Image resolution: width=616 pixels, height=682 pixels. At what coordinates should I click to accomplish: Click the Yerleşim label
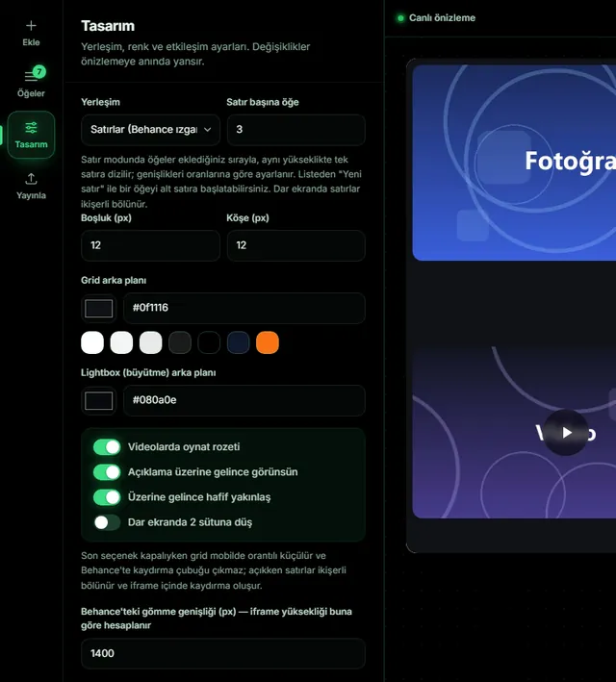coord(100,102)
